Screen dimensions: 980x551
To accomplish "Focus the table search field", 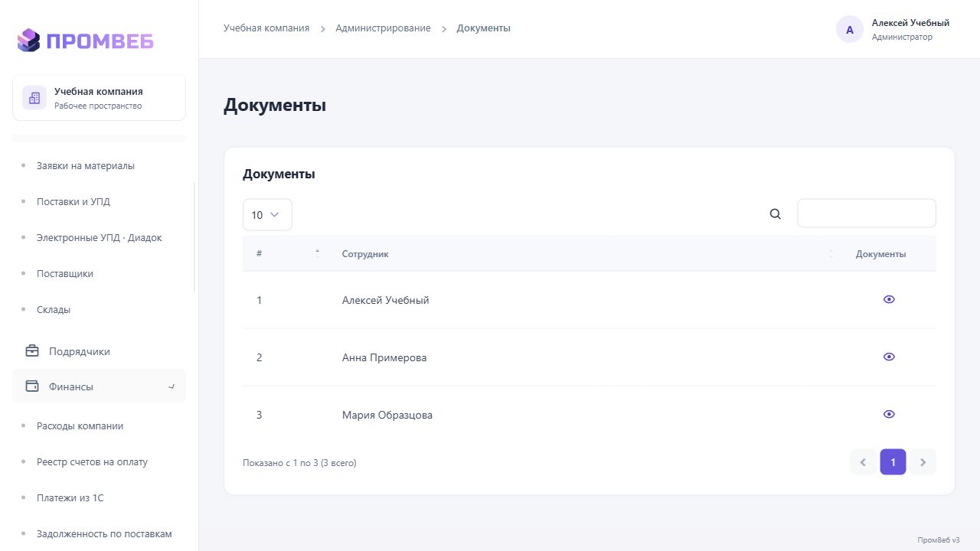I will [x=867, y=214].
